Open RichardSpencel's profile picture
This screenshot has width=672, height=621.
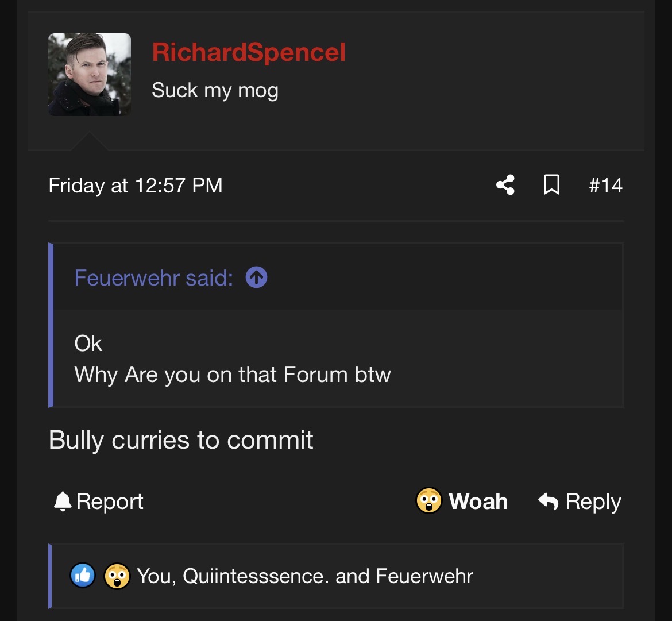coord(90,75)
